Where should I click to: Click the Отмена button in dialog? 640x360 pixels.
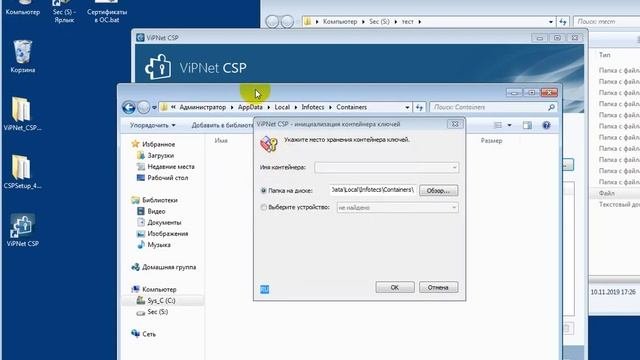coord(438,287)
